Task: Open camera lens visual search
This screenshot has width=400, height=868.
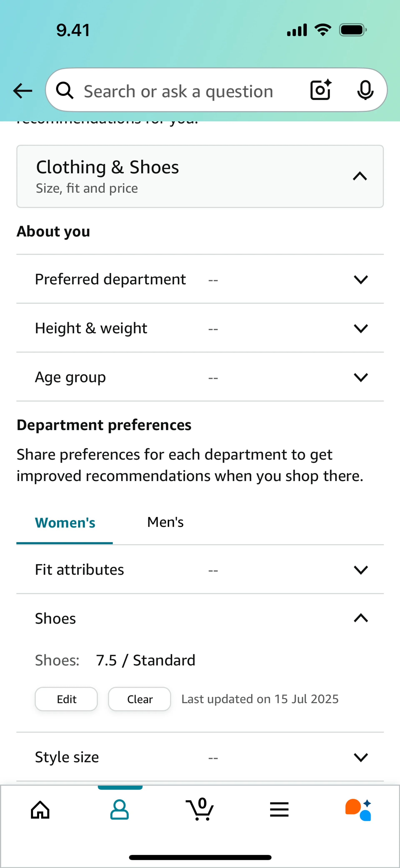Action: [320, 90]
